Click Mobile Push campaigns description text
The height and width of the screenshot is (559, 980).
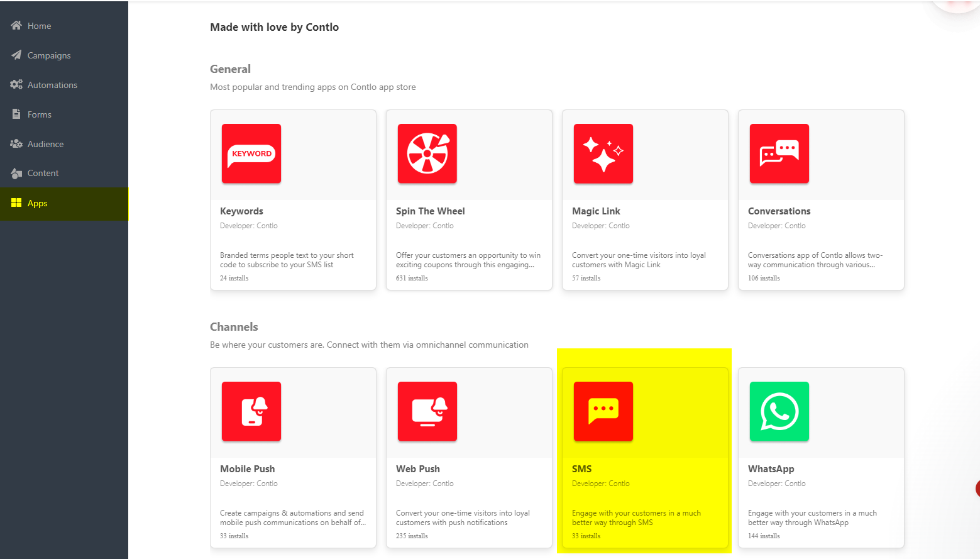click(293, 517)
